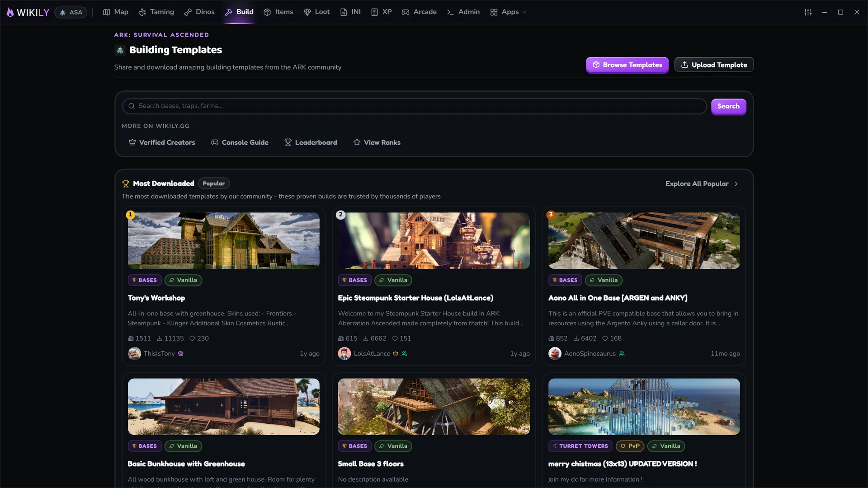Open LolsAtLance author profile
This screenshot has width=868, height=488.
(372, 354)
